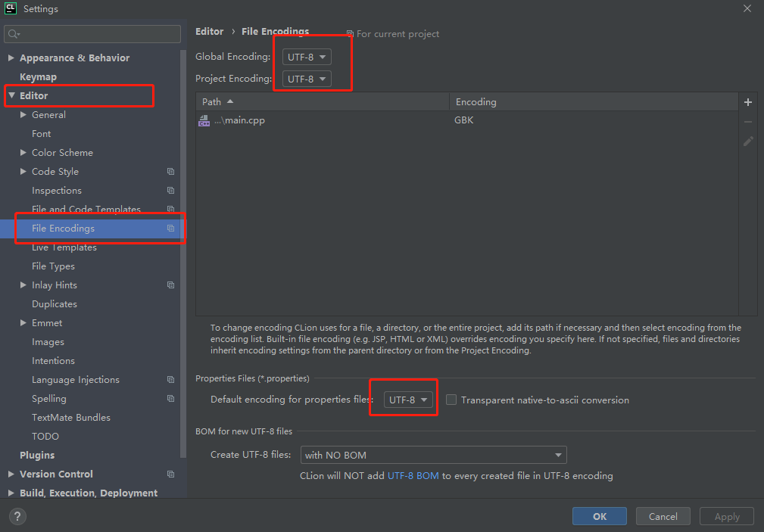Open the UTF-8 BOM link
This screenshot has width=764, height=532.
(413, 476)
